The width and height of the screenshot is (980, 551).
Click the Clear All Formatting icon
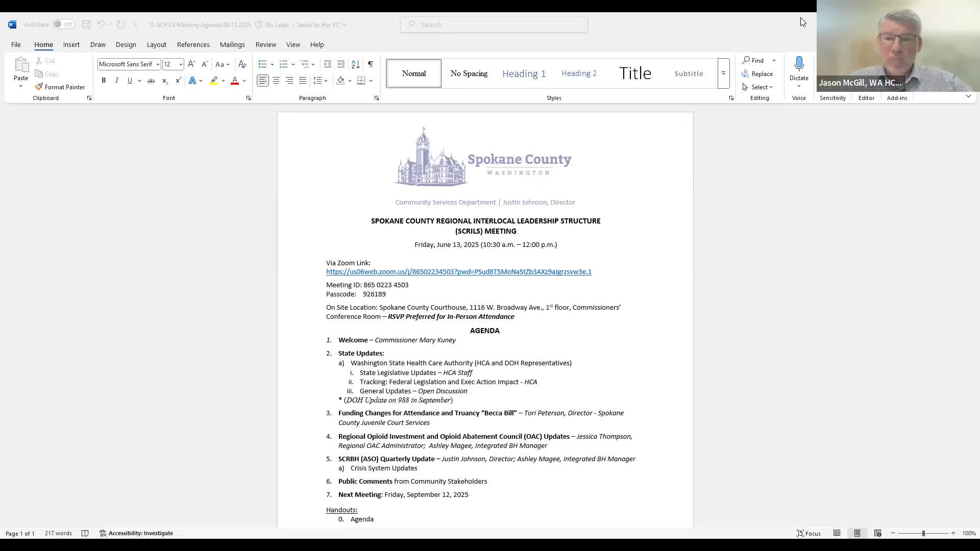pos(242,64)
